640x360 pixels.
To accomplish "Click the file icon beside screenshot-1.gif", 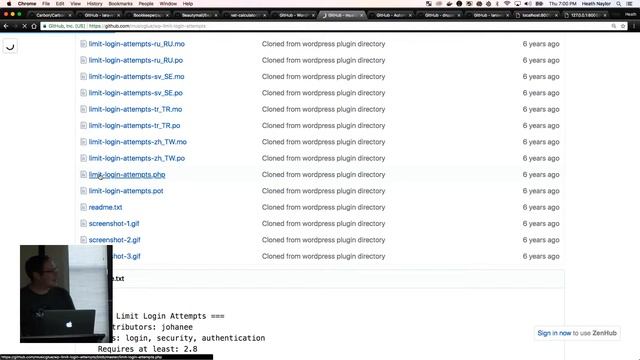I will pos(83,223).
